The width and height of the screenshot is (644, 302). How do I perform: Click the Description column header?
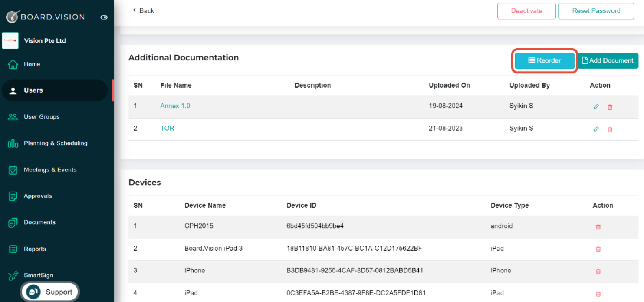[x=312, y=86]
